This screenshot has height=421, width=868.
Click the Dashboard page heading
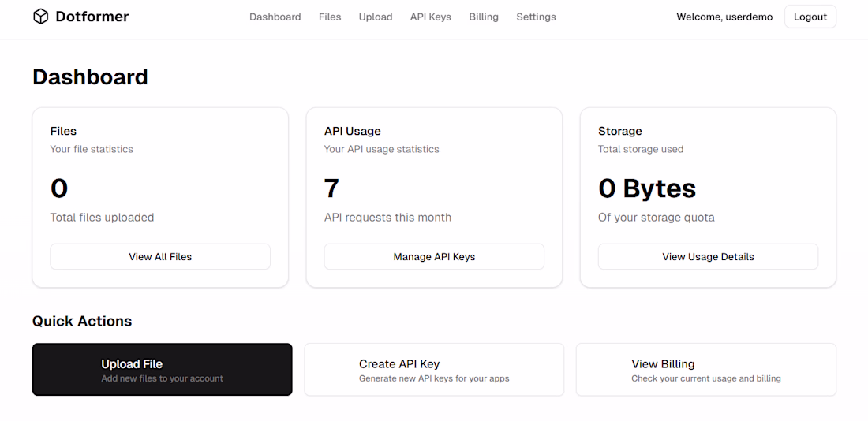[90, 76]
